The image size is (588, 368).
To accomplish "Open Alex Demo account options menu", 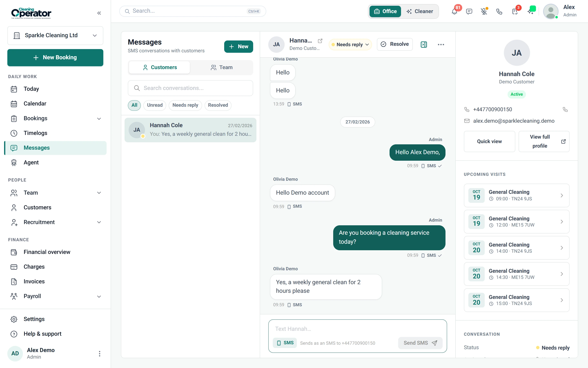I will tap(99, 353).
